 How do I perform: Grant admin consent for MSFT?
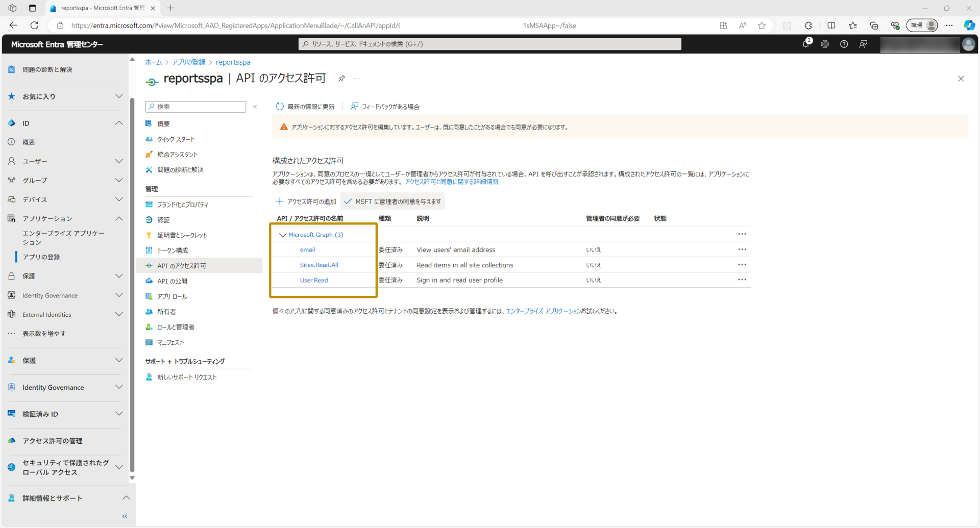click(x=393, y=202)
